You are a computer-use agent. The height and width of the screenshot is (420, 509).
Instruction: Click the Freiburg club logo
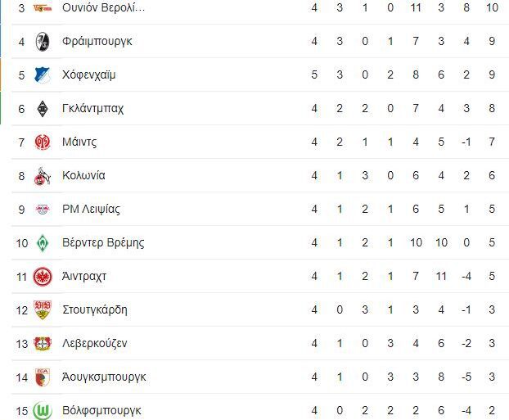[43, 42]
